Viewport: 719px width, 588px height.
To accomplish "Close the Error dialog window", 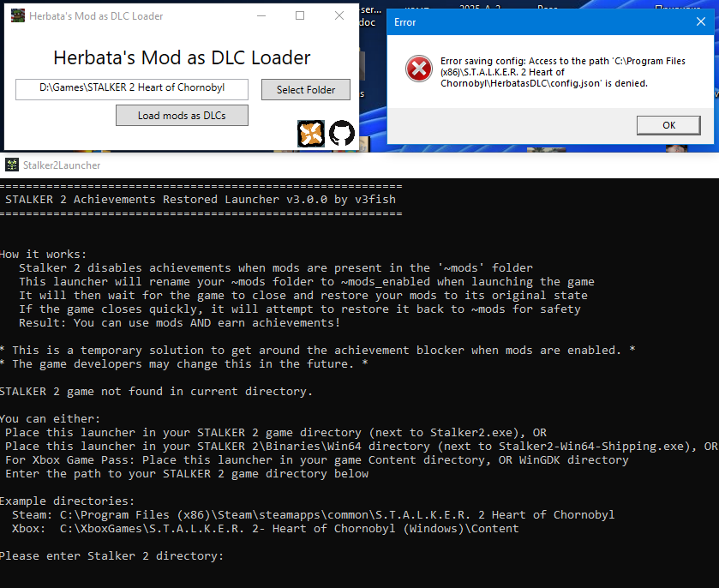I will coord(701,21).
